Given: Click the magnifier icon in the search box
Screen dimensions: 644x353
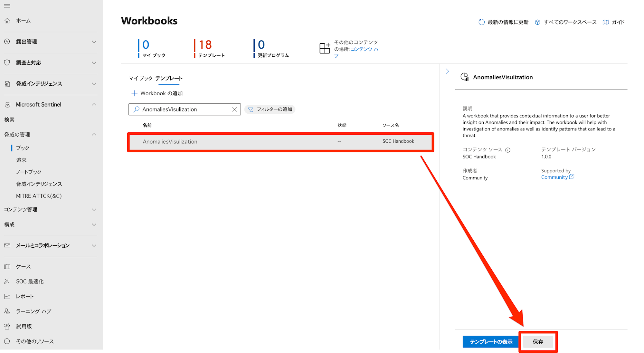Looking at the screenshot, I should pos(137,109).
